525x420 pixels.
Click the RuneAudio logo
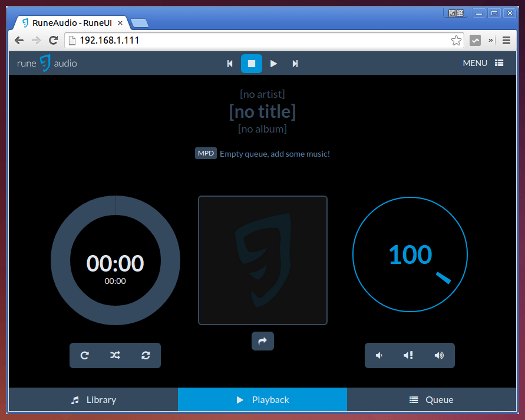pos(47,63)
